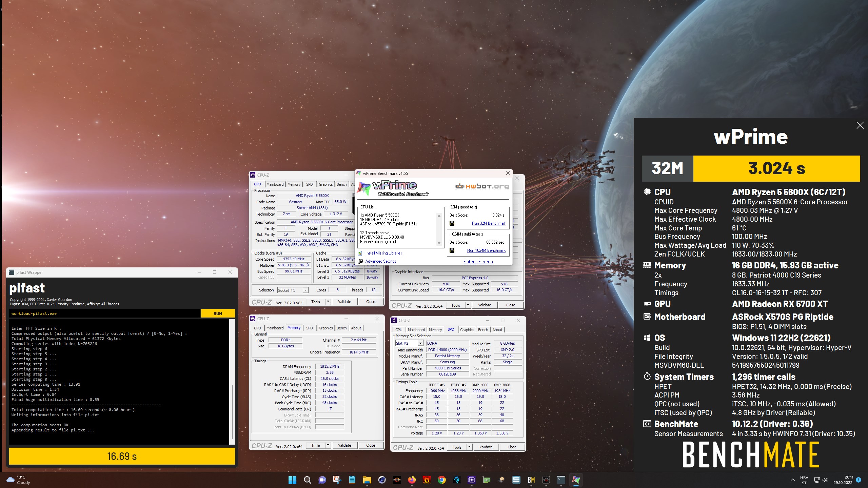
Task: Click Tools button in CPU-Z Graphics window
Action: (x=456, y=305)
